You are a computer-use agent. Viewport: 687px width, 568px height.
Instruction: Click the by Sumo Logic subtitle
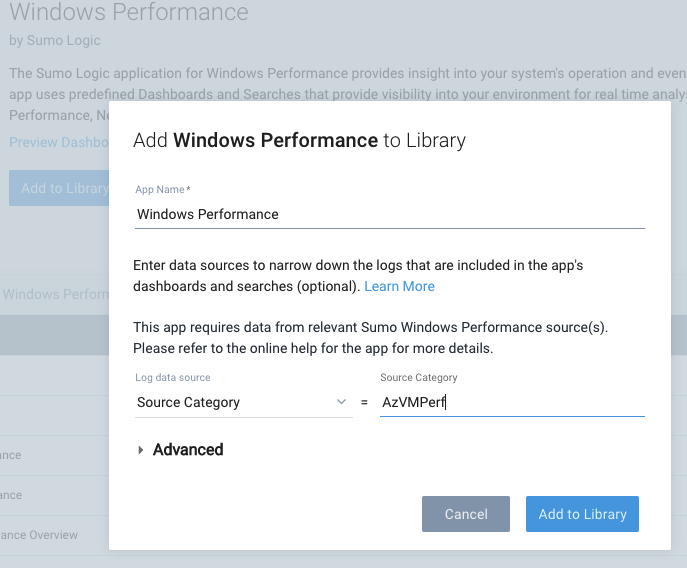tap(55, 40)
